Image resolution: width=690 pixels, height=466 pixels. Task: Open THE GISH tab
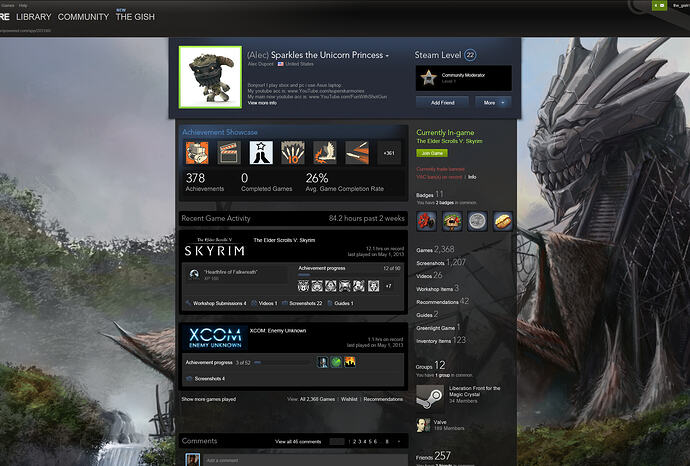pos(135,17)
